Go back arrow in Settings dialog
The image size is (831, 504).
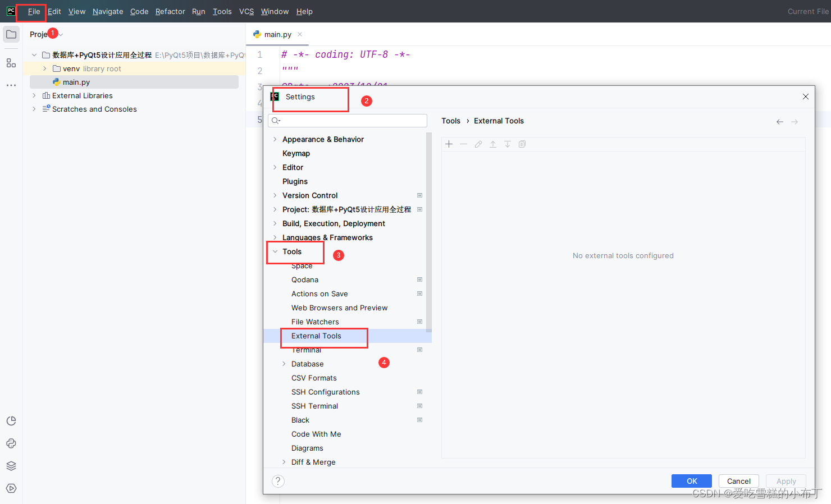click(780, 122)
